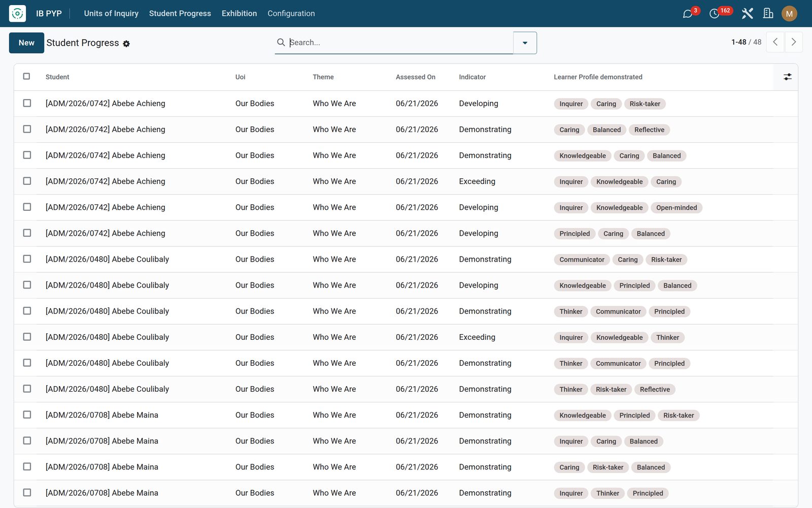Click the 1-48 pager range text

[x=738, y=42]
